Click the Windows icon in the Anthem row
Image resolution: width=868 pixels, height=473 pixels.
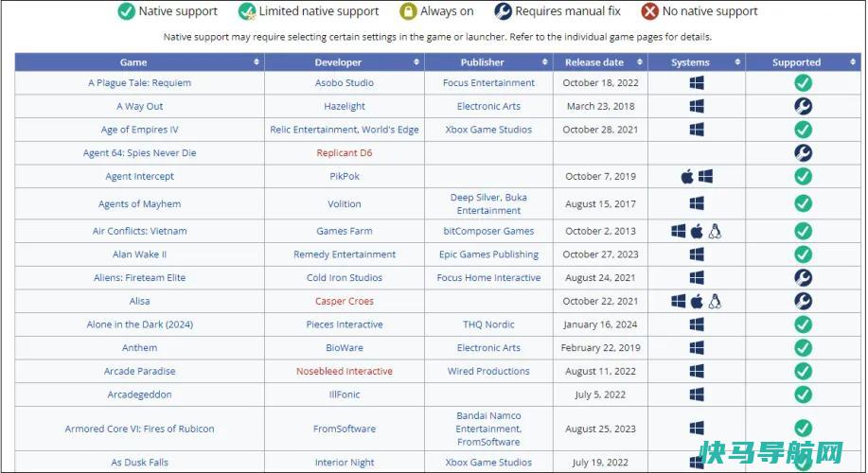point(697,348)
